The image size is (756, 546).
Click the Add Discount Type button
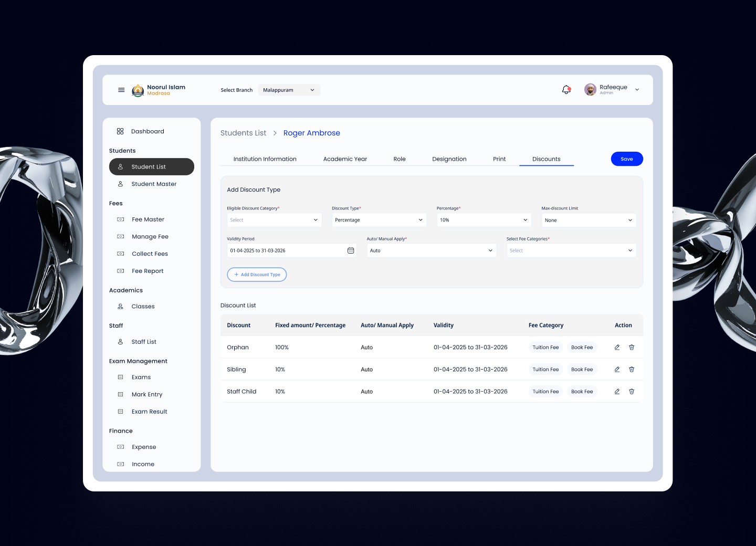[x=257, y=275]
